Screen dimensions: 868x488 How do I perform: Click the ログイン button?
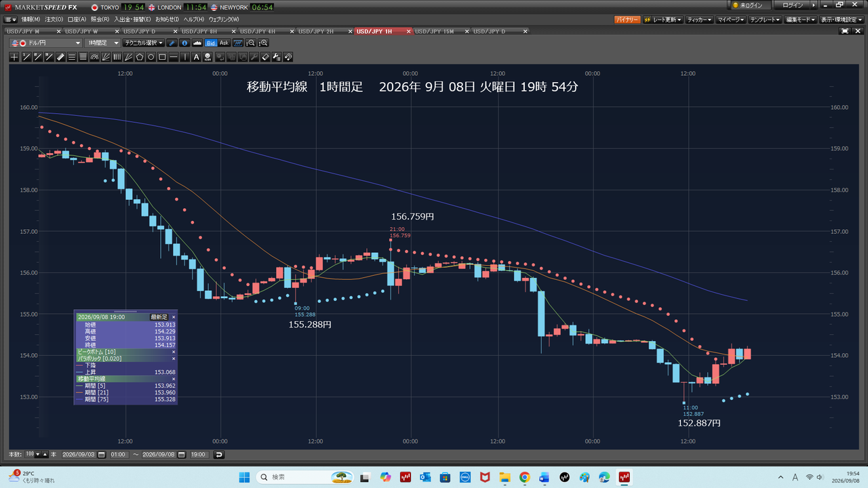click(x=792, y=5)
